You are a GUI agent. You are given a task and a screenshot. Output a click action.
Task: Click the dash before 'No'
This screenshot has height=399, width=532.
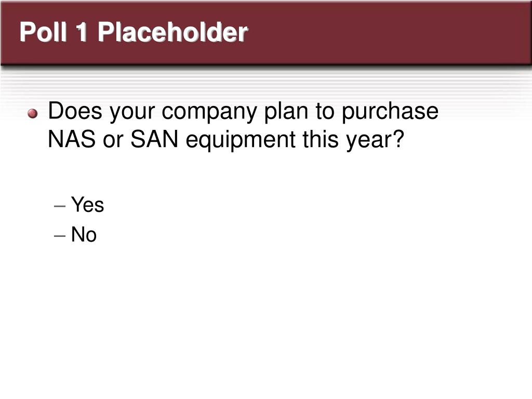point(60,235)
